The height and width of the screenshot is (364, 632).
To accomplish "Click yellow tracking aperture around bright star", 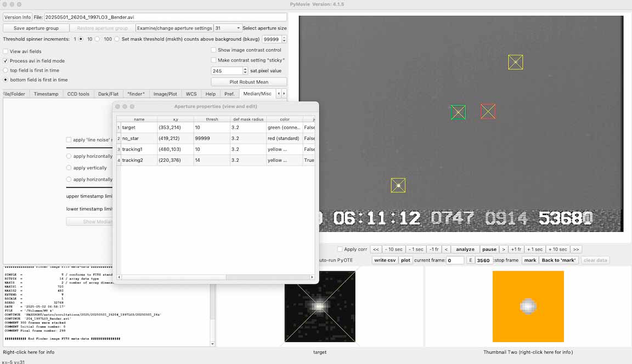I will tap(398, 185).
